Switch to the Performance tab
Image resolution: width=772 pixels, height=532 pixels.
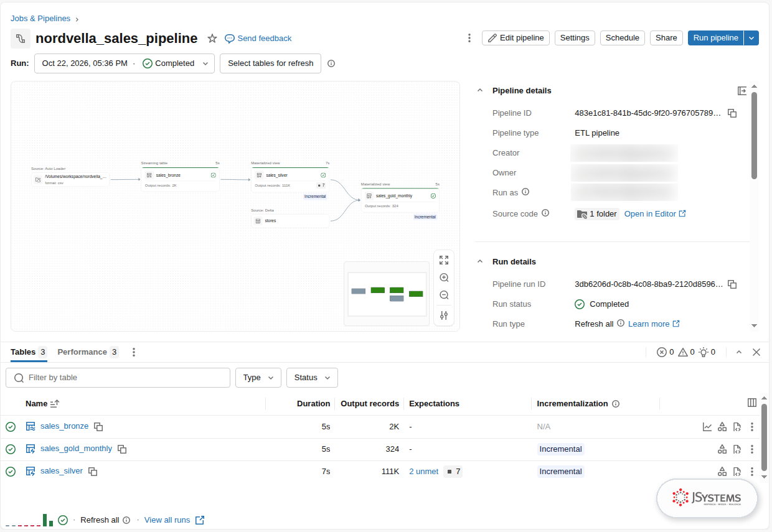(x=88, y=352)
